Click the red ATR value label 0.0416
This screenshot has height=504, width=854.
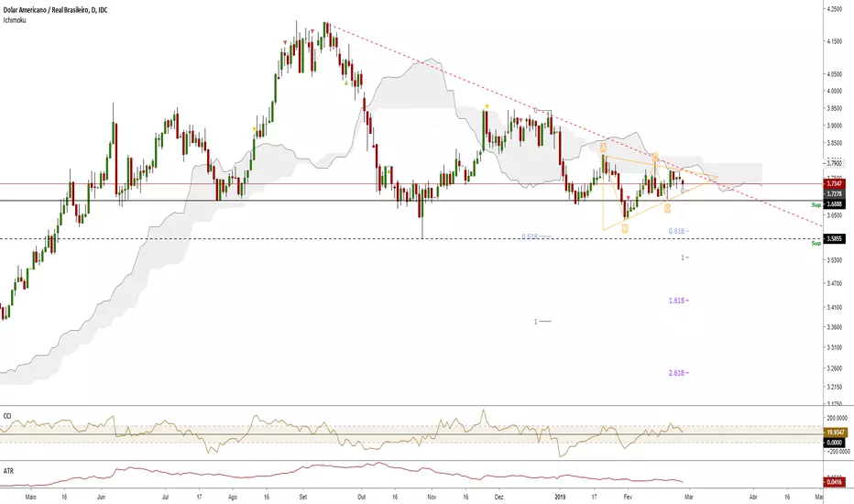(835, 482)
